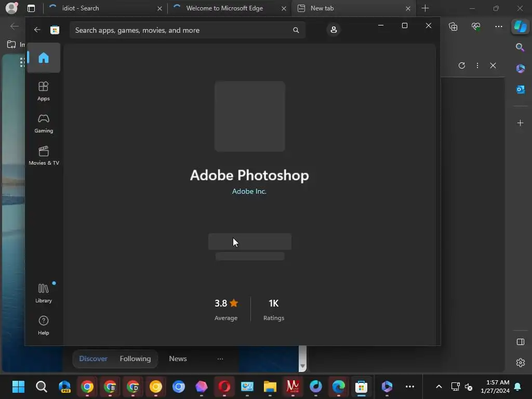This screenshot has height=399, width=532.
Task: Close the Welcome to Microsoft Edge tab
Action: pos(284,8)
